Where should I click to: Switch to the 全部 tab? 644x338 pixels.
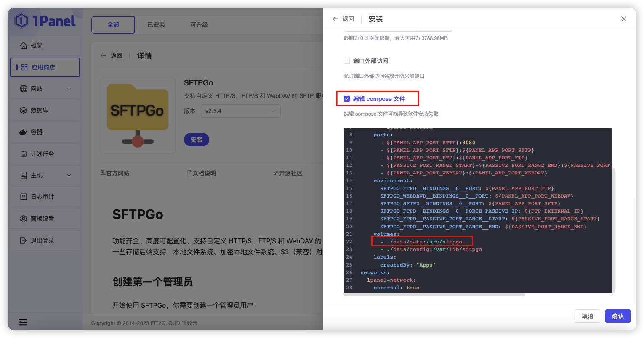coord(113,25)
